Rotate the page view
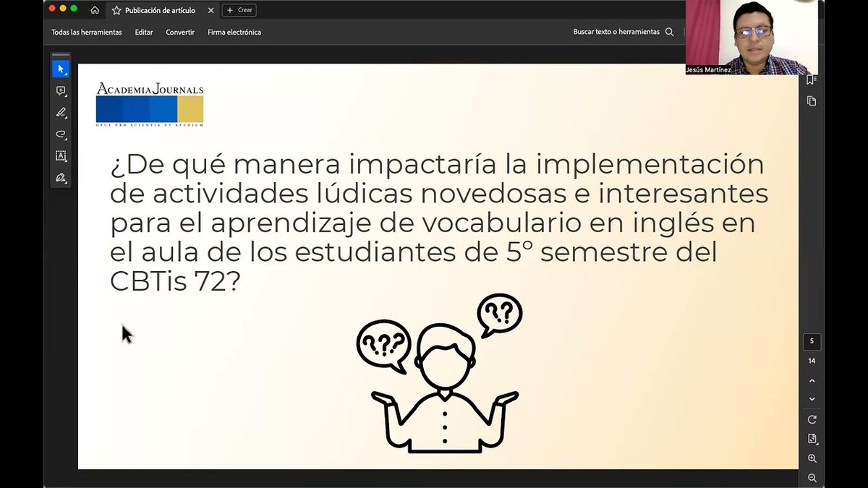This screenshot has width=868, height=488. (x=812, y=420)
